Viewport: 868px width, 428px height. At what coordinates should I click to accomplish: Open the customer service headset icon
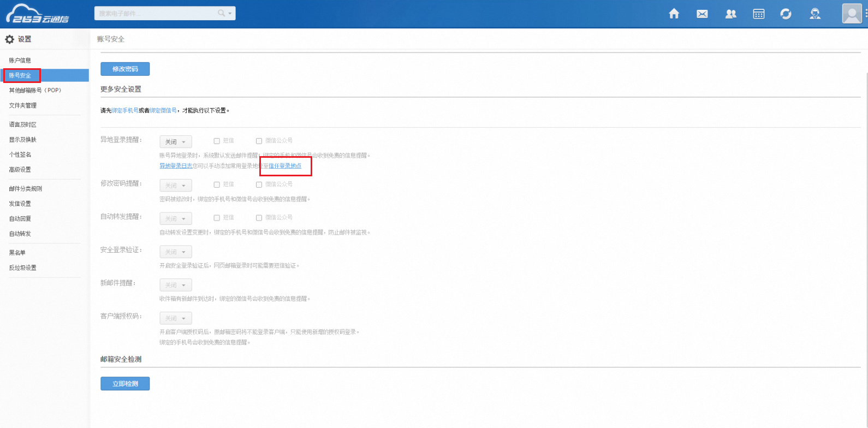[815, 14]
